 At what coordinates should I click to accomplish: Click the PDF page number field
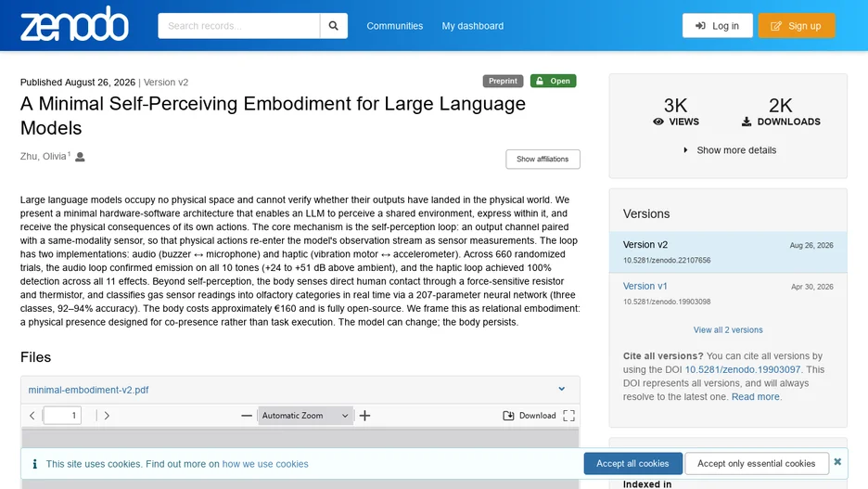coord(62,416)
